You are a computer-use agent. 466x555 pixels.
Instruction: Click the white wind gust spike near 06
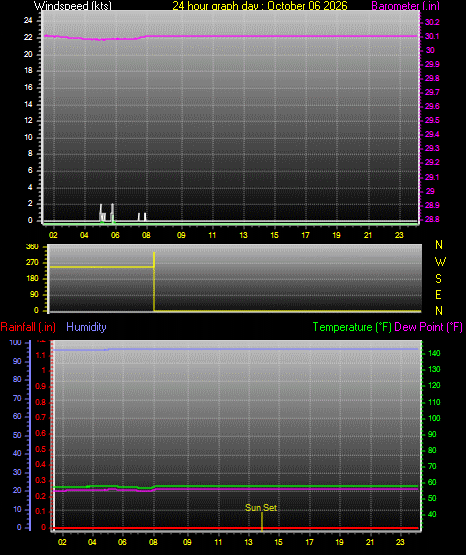[x=112, y=213]
